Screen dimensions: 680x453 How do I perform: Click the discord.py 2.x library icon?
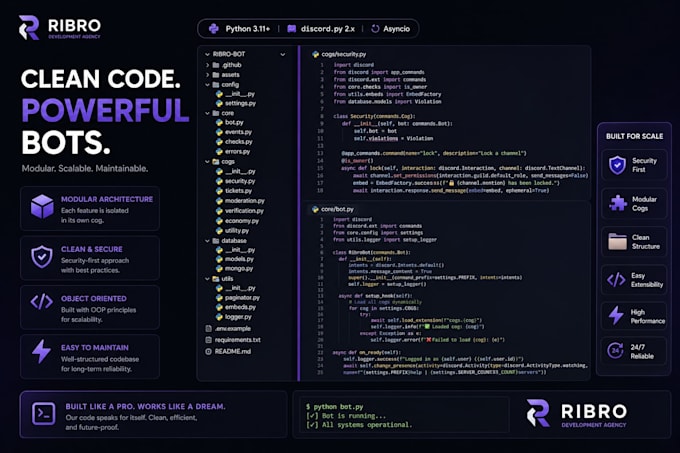[x=291, y=29]
